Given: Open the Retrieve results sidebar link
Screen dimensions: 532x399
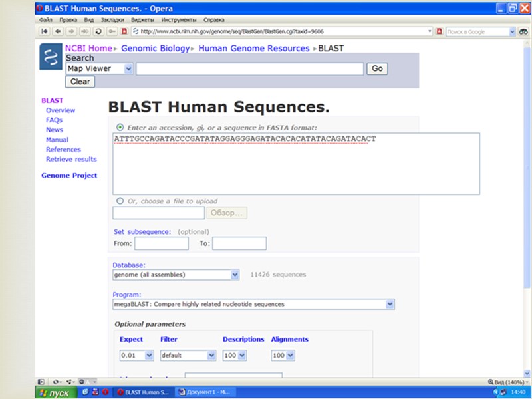Looking at the screenshot, I should click(x=71, y=159).
